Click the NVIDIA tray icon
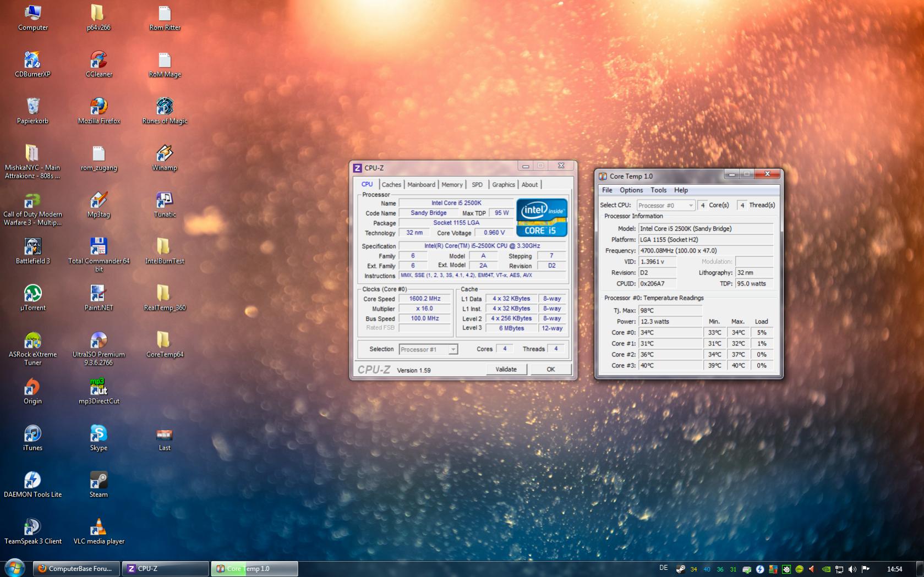 tap(826, 569)
